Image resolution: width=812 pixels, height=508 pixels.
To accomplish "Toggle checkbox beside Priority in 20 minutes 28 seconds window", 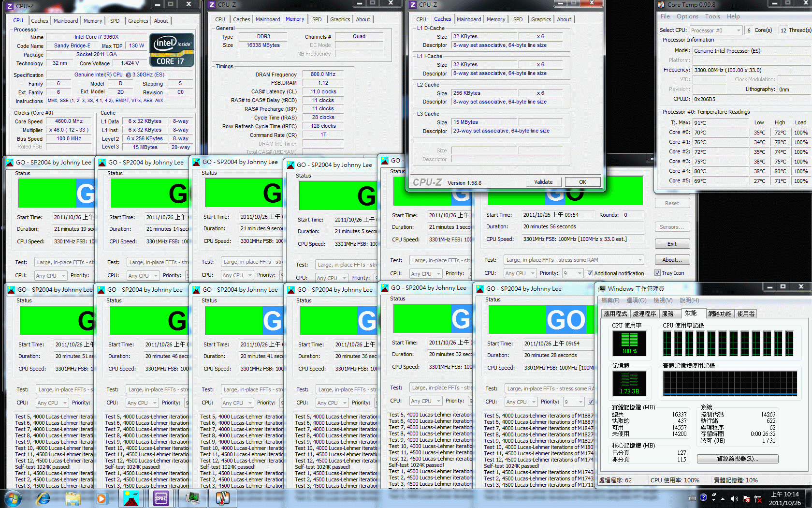I will 591,402.
